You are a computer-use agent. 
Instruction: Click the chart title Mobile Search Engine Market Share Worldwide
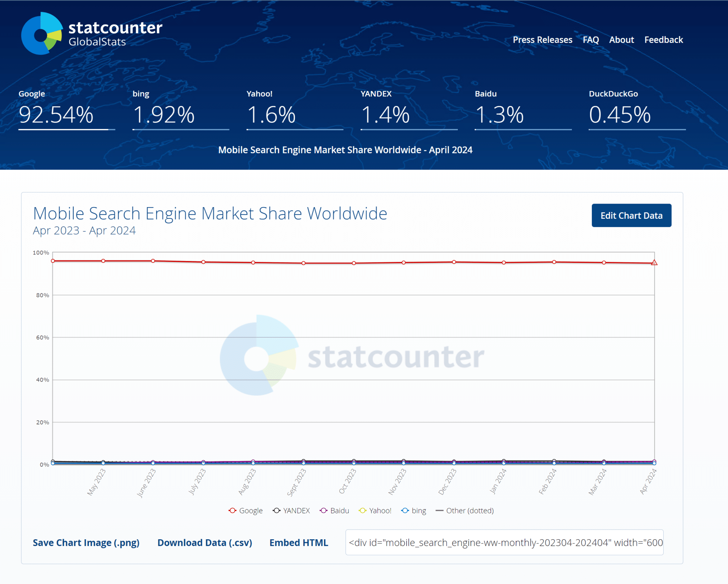coord(210,213)
